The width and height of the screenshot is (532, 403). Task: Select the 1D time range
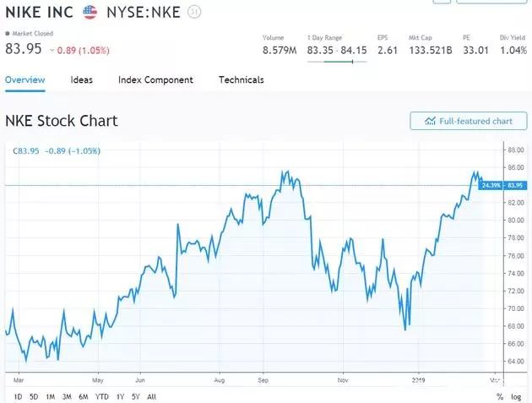point(19,396)
